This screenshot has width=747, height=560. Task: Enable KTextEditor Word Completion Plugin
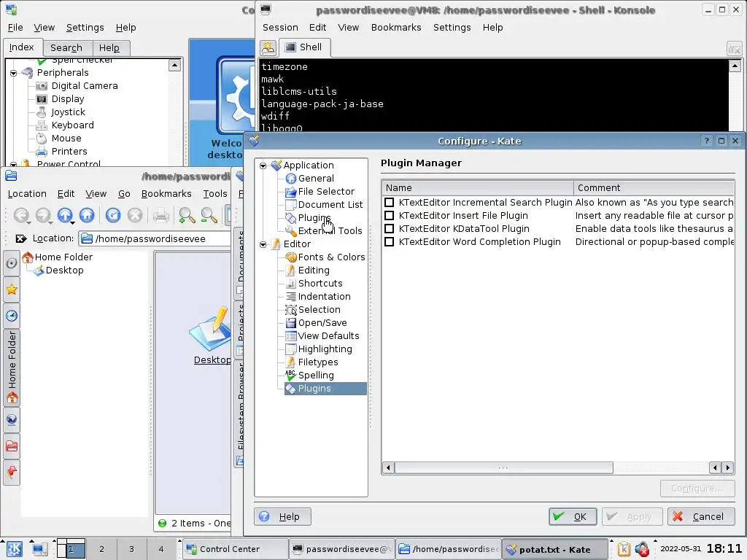pyautogui.click(x=390, y=242)
